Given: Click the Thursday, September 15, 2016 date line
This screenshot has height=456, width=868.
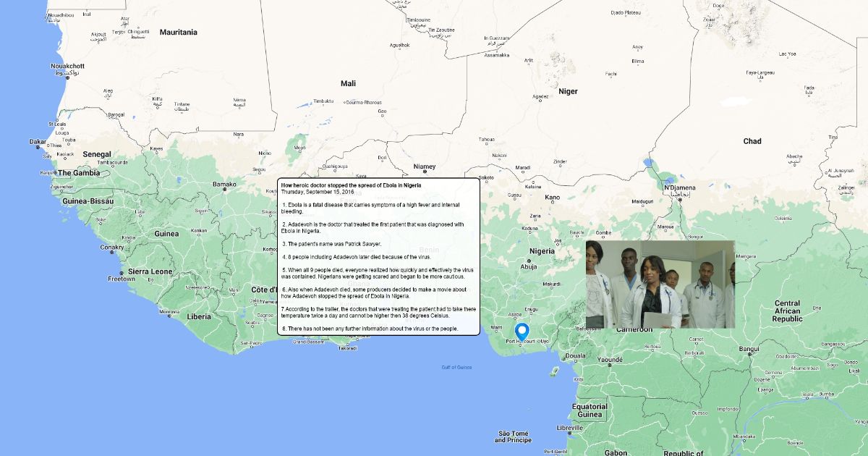Looking at the screenshot, I should tap(318, 192).
